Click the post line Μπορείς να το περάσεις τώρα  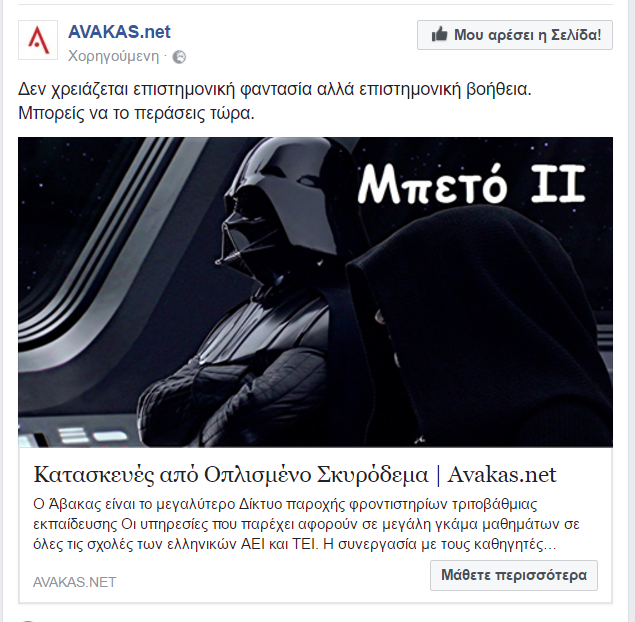[136, 113]
